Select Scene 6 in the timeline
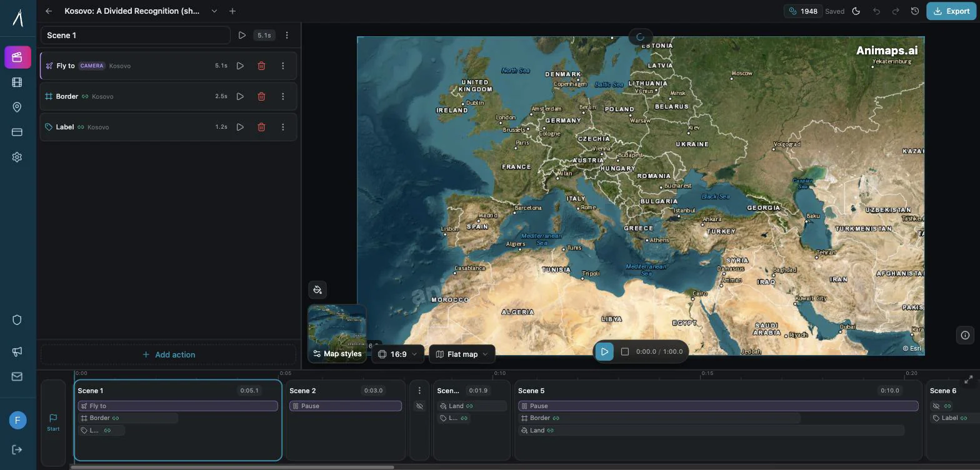This screenshot has height=470, width=980. pos(952,420)
